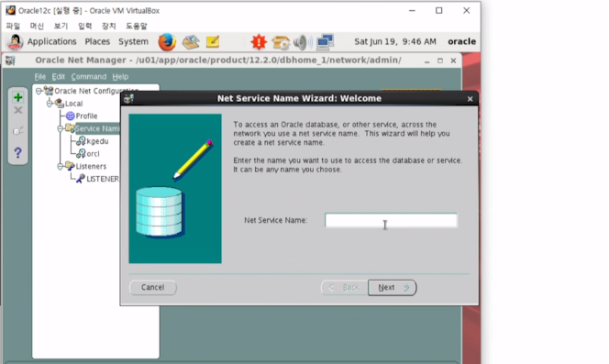
Task: Select the kgedu service name
Action: click(97, 141)
